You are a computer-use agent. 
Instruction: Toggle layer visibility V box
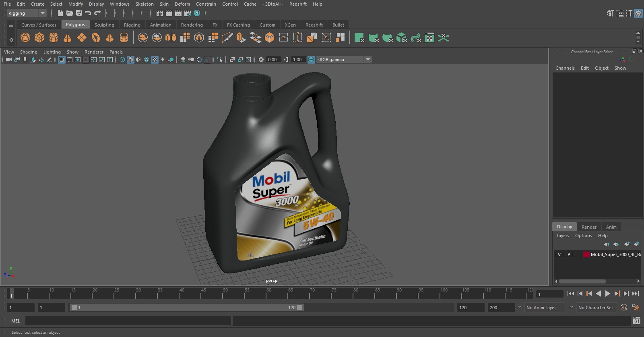click(x=559, y=254)
